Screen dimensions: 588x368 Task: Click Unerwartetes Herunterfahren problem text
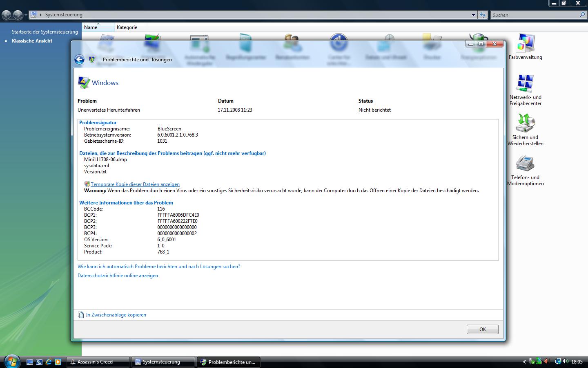tap(109, 110)
